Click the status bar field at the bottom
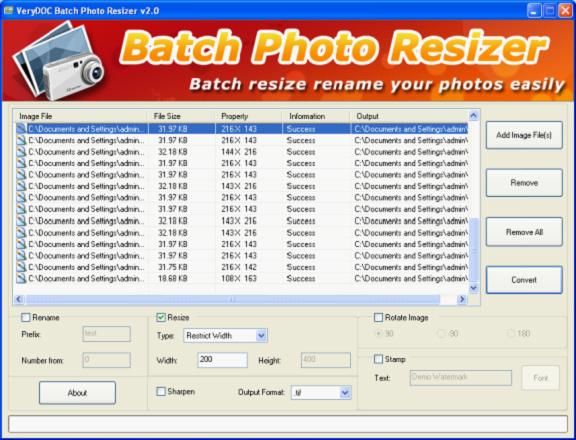 [288, 424]
